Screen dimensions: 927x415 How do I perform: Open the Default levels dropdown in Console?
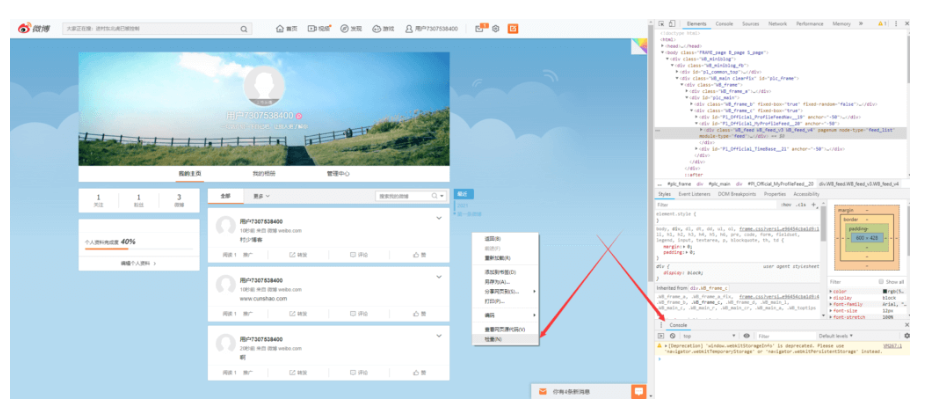[838, 336]
